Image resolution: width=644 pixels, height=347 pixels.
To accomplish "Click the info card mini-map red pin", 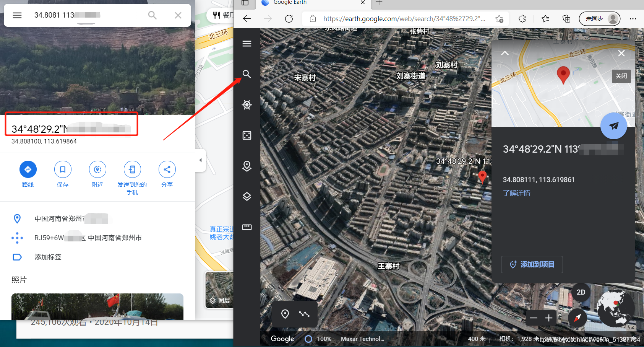I will click(563, 75).
